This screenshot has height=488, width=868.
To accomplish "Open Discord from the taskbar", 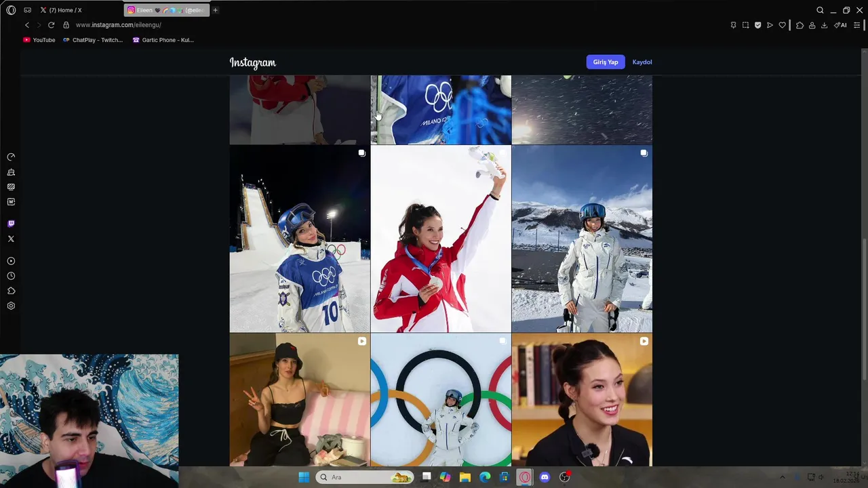I will point(545,477).
